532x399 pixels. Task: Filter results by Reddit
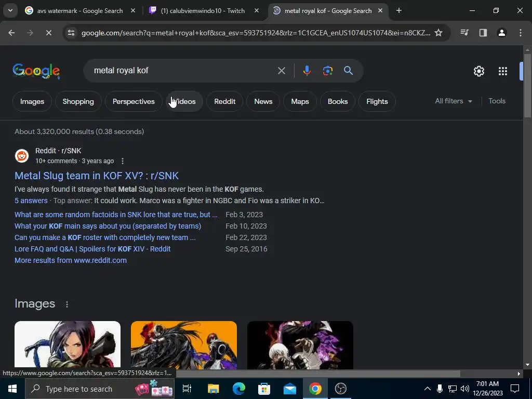point(224,101)
